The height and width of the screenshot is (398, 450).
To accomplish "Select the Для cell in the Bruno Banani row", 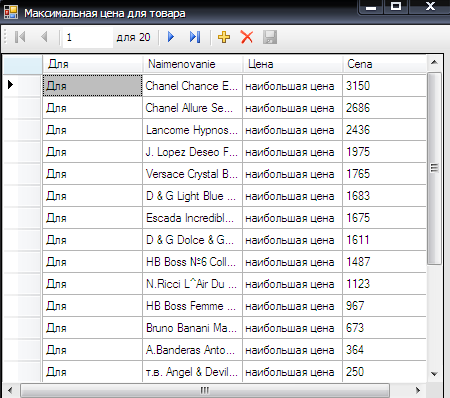I will coord(92,328).
